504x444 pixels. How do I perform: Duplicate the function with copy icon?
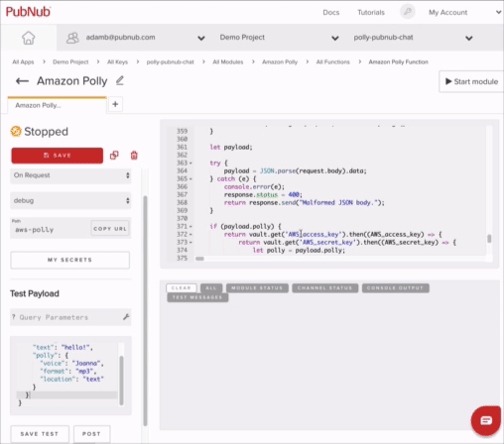point(114,156)
